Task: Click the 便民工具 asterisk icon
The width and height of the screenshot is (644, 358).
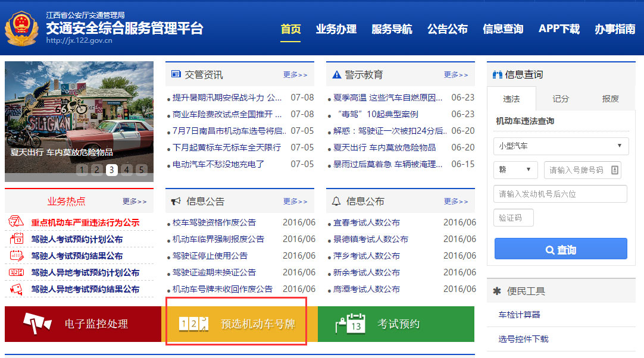Action: pos(497,291)
